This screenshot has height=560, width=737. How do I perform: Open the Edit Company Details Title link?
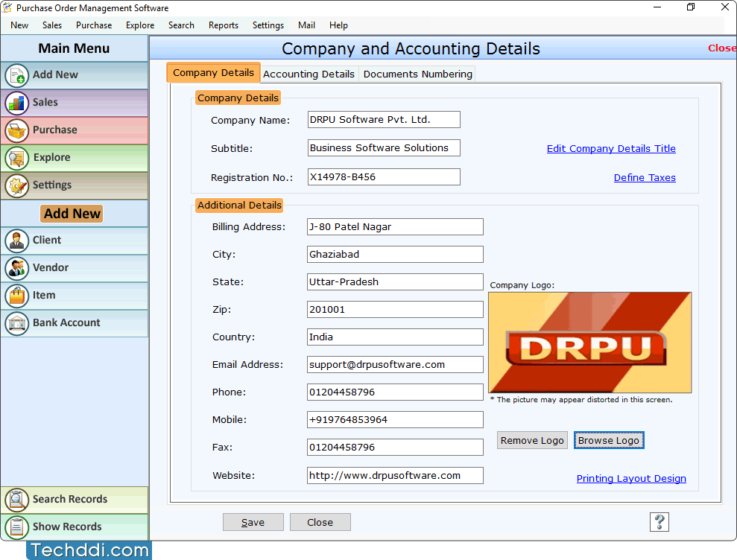click(611, 149)
